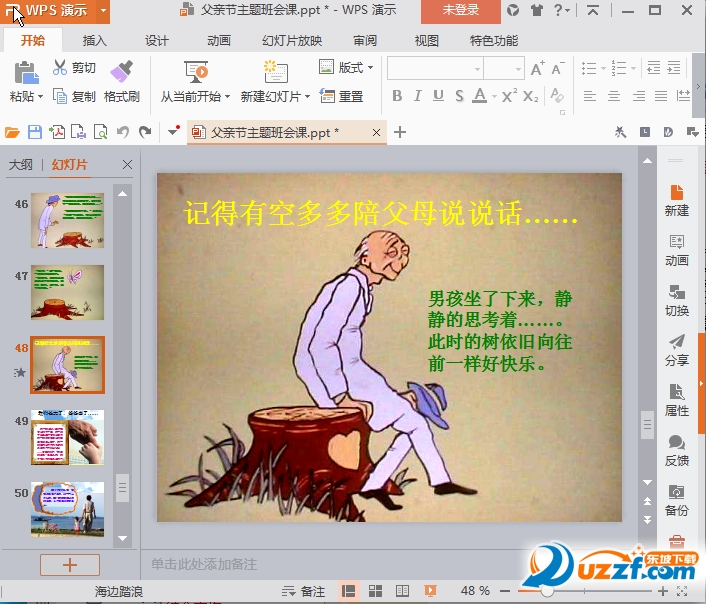
Task: Click the print preview magnifier icon
Action: [x=100, y=132]
